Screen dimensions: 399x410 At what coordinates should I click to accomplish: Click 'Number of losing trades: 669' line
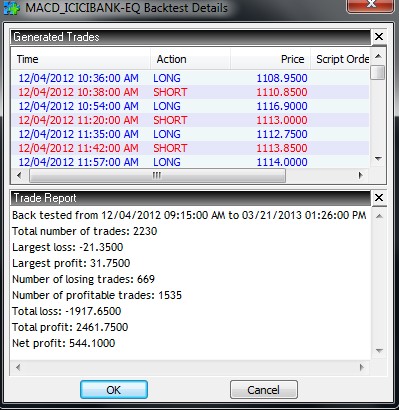[x=83, y=279]
